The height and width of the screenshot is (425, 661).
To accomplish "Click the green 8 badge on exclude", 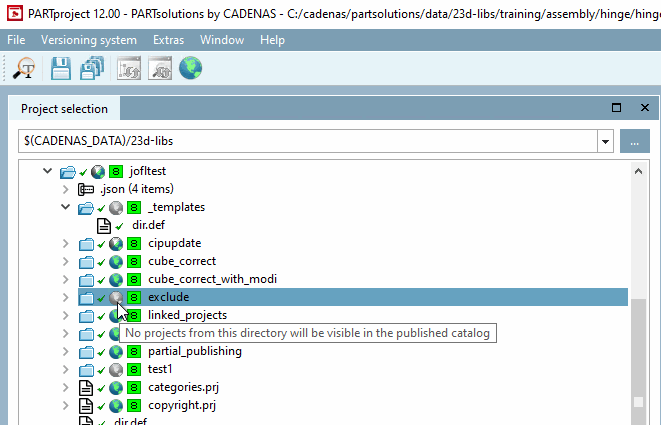I will click(134, 298).
